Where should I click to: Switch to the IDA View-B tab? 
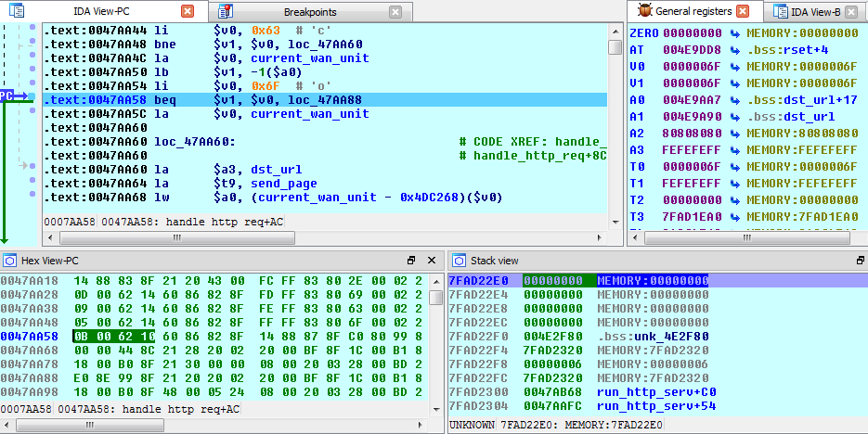click(815, 12)
